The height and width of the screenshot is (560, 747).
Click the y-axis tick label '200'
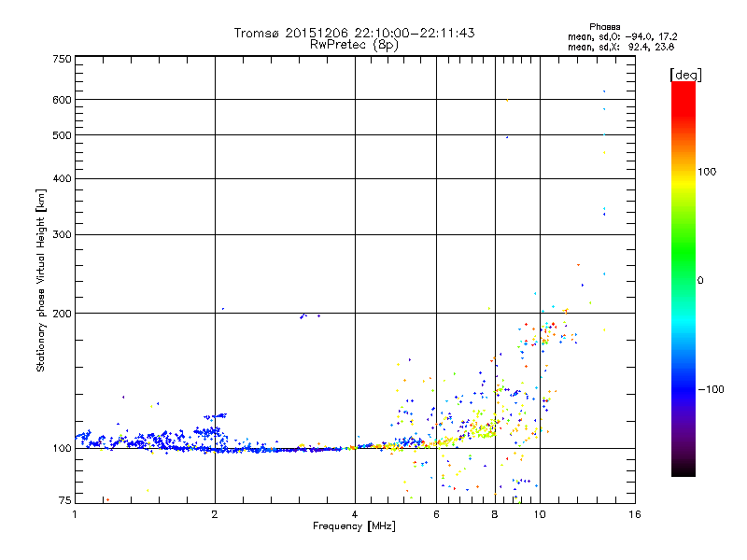[x=62, y=314]
